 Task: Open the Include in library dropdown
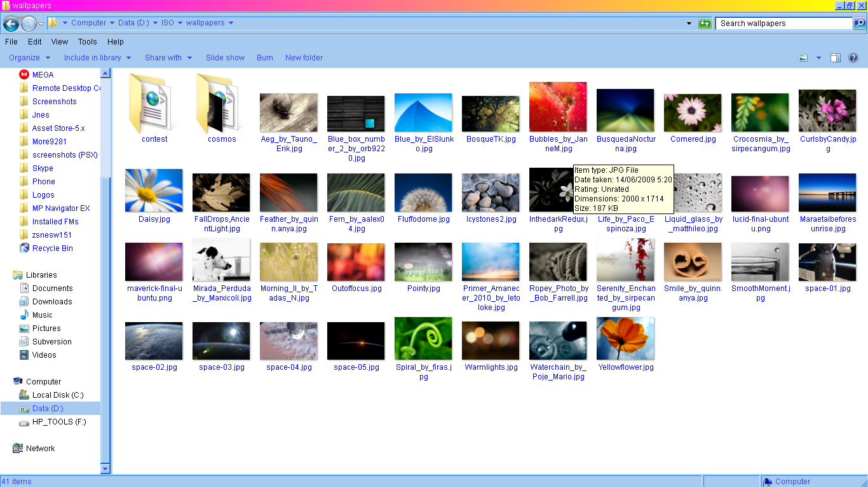(98, 58)
